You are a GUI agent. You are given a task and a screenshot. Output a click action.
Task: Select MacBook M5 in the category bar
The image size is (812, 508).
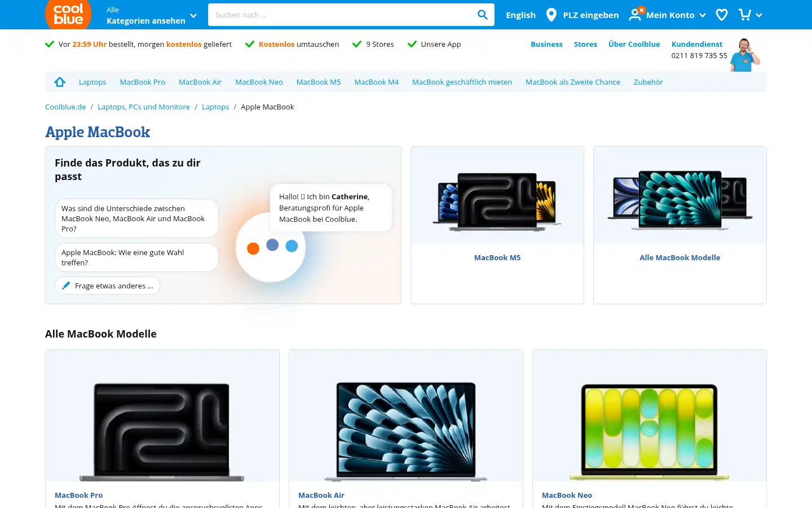319,82
